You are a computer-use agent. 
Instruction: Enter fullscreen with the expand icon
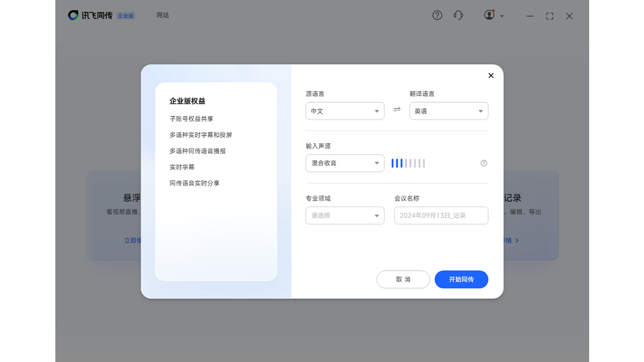coord(549,16)
